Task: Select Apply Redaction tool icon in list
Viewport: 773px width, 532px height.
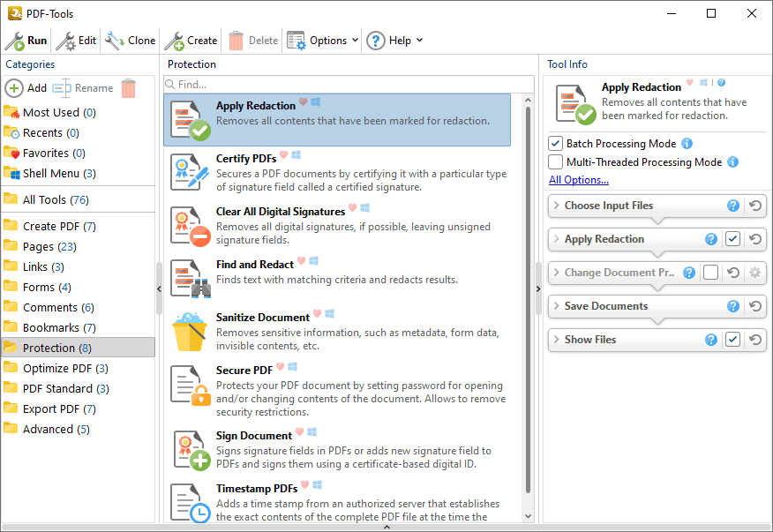Action: point(191,120)
